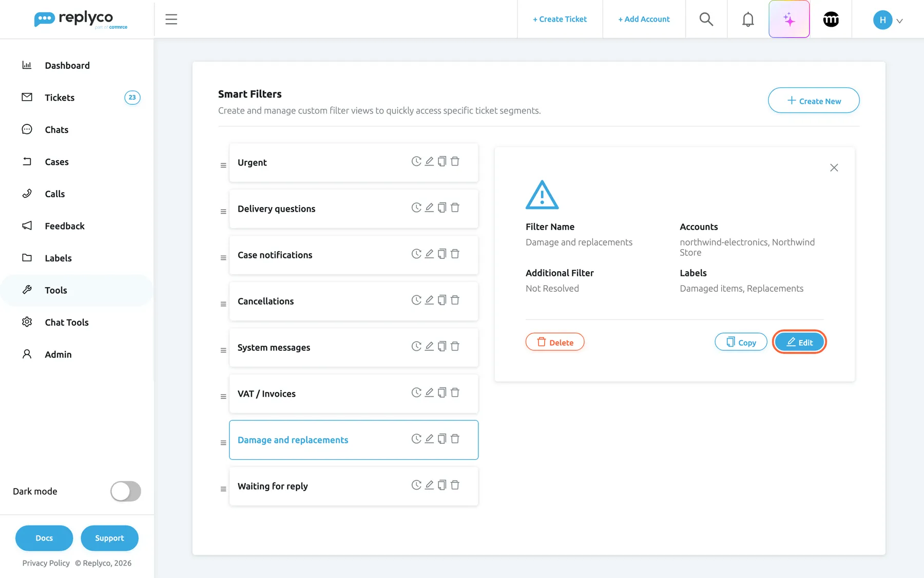This screenshot has height=578, width=924.
Task: Open the Privacy Policy link
Action: tap(46, 563)
